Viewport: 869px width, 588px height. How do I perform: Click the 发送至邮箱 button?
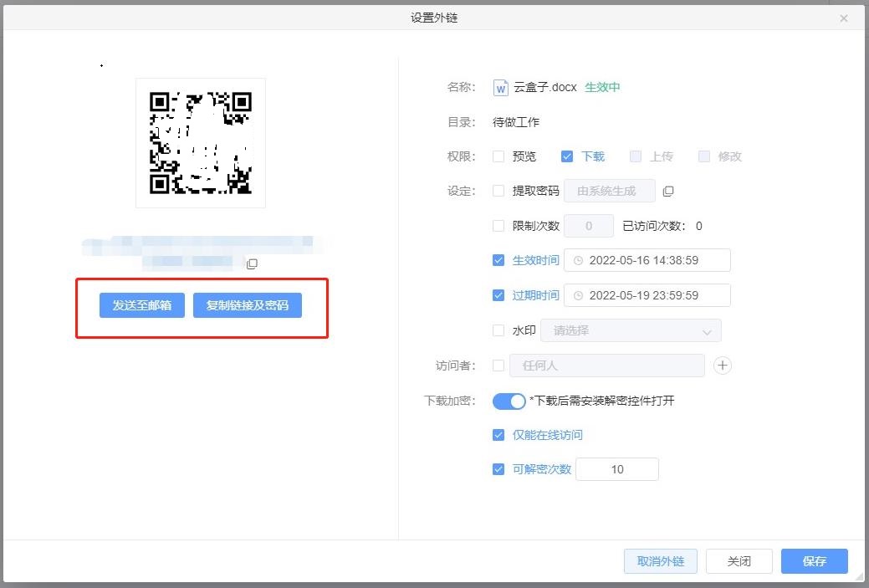[x=142, y=305]
